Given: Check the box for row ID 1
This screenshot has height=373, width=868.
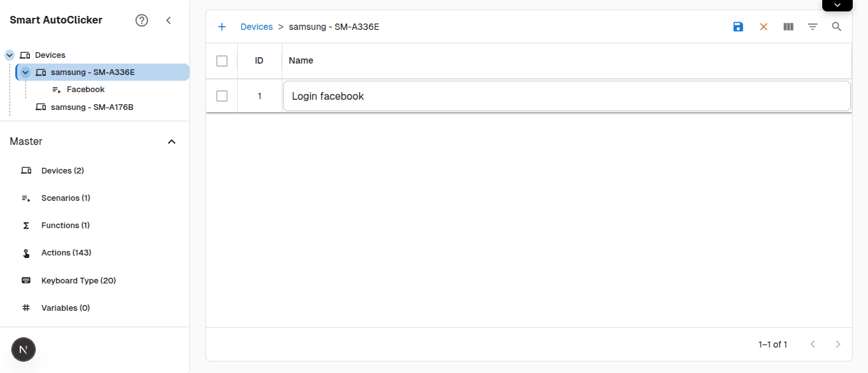Looking at the screenshot, I should pyautogui.click(x=222, y=96).
